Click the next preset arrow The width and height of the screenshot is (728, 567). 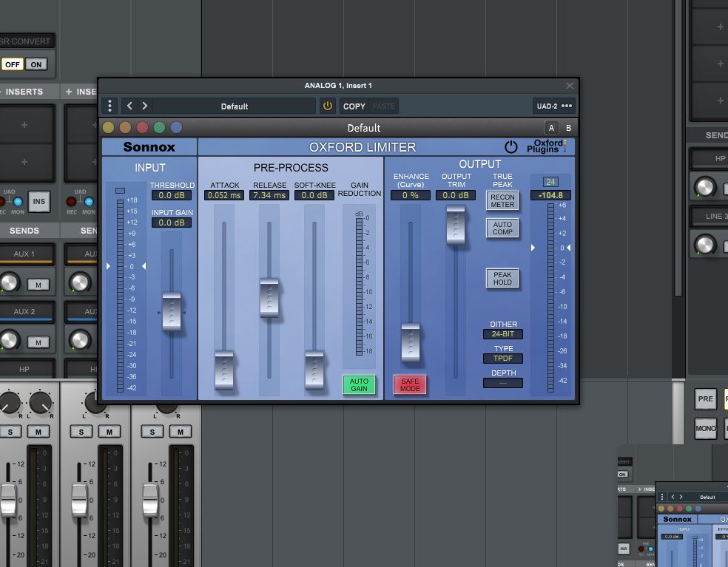(144, 106)
